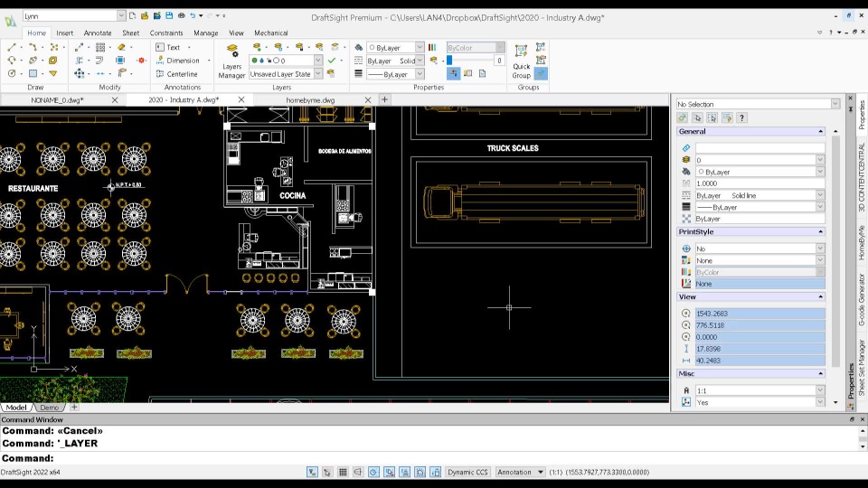Collapse the PrintStyle section

pyautogui.click(x=820, y=232)
